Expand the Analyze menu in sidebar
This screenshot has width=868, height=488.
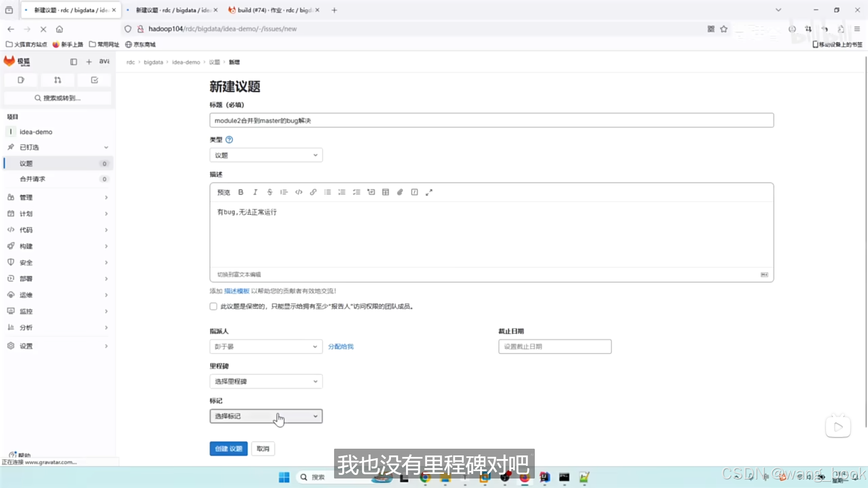[x=58, y=328]
